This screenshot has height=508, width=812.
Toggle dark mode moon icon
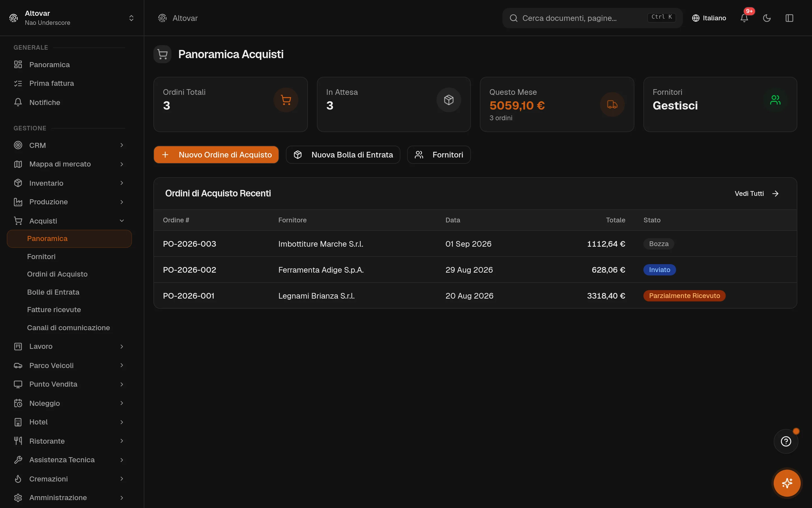tap(767, 18)
